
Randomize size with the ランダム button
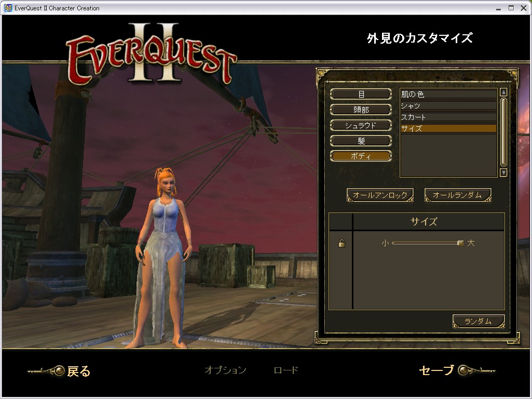click(x=479, y=321)
